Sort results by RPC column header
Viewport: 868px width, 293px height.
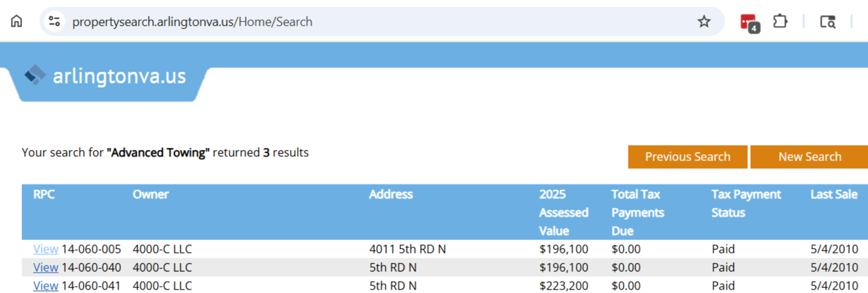[x=44, y=194]
